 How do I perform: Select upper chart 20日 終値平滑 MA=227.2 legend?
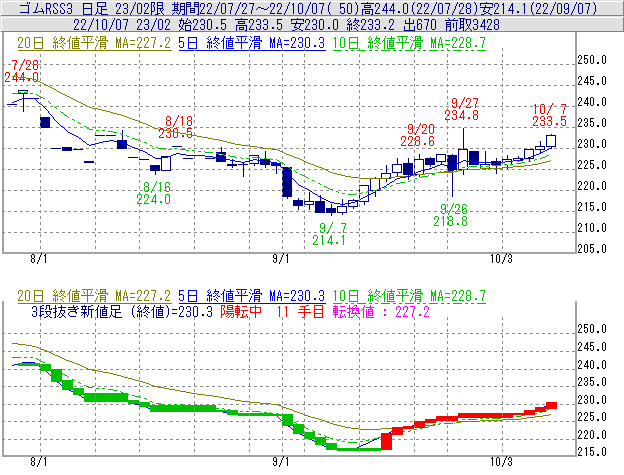click(94, 43)
